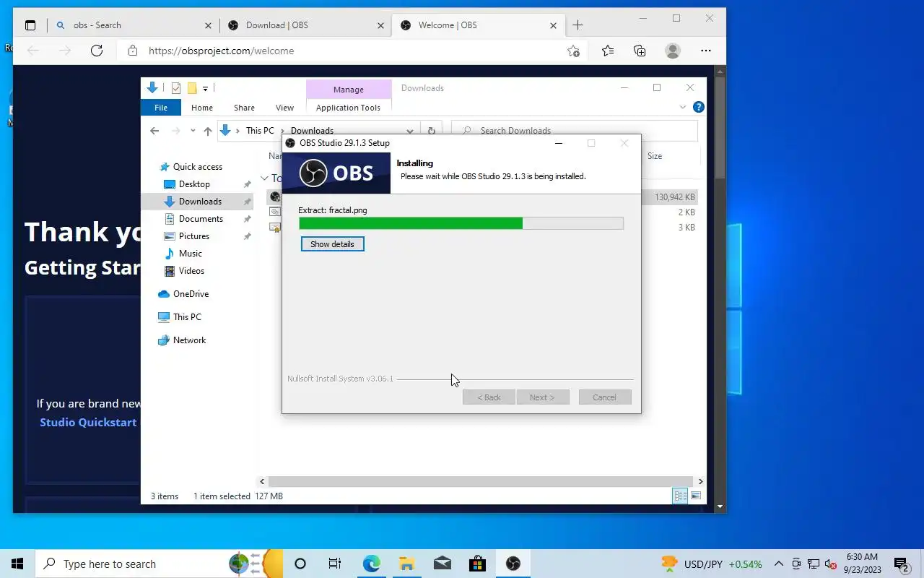Image resolution: width=924 pixels, height=578 pixels.
Task: Select the Application Tools tab
Action: coord(348,108)
